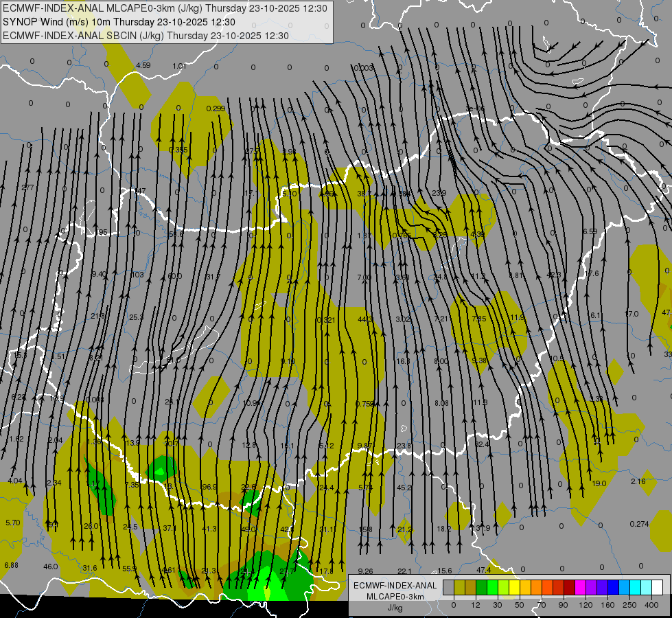This screenshot has width=672, height=618.
Task: Click the 103 data value on map
Action: pos(137,275)
